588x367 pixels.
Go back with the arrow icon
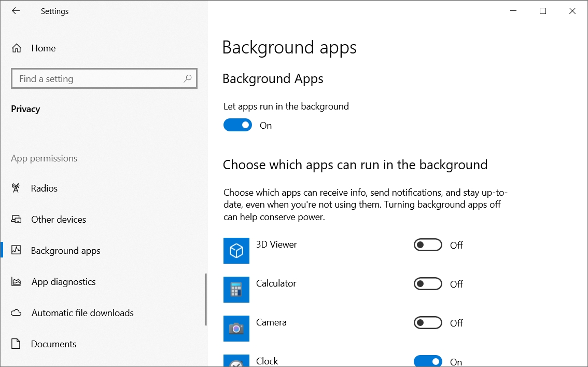point(16,11)
